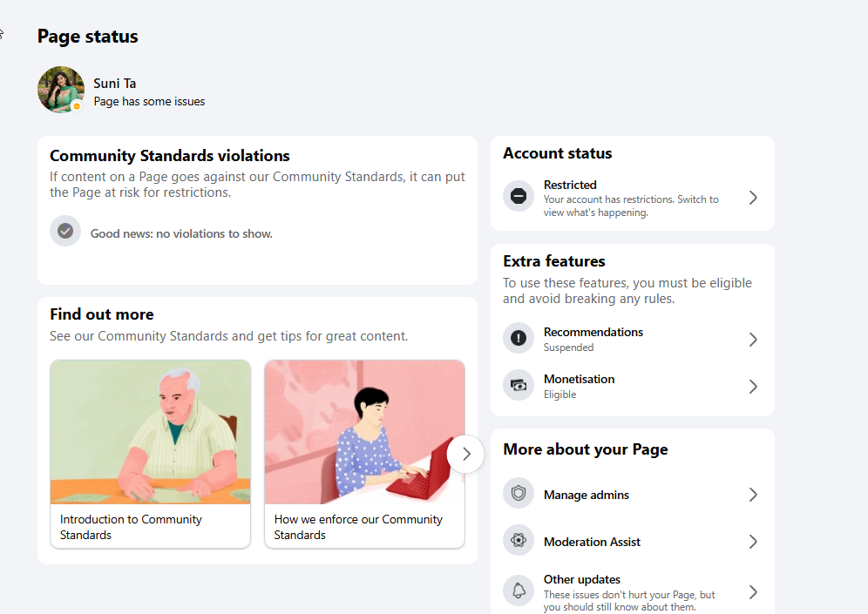
Task: Click the no violations checkmark icon
Action: click(65, 231)
